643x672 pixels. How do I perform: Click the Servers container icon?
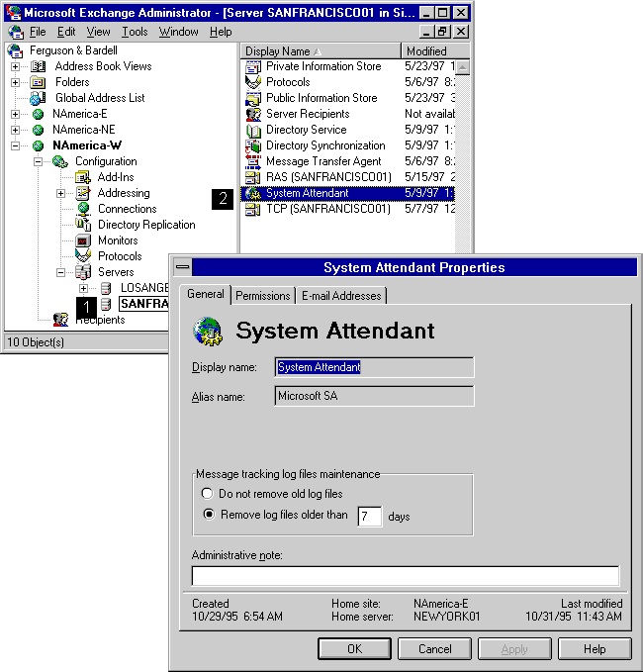point(83,272)
